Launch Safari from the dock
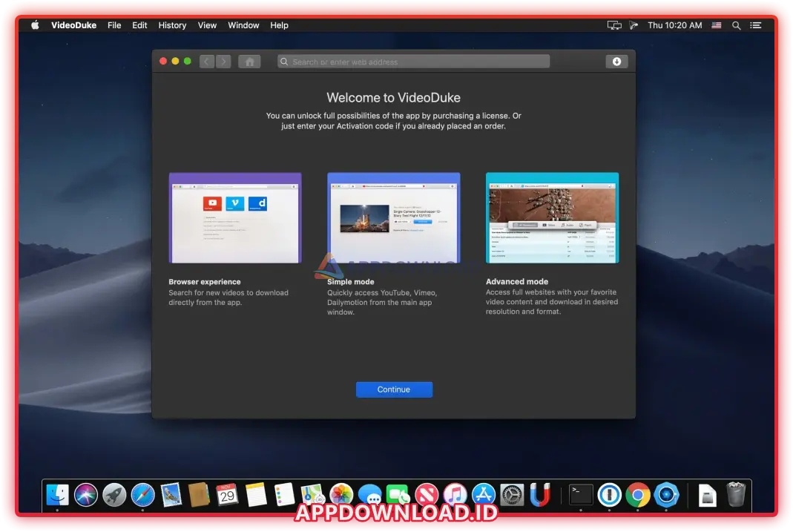The height and width of the screenshot is (532, 793). (143, 494)
